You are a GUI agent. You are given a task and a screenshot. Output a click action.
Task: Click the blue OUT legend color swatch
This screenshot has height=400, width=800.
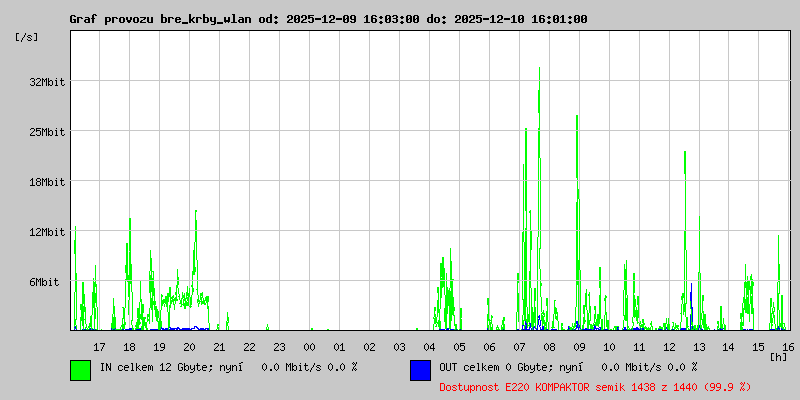pyautogui.click(x=420, y=370)
